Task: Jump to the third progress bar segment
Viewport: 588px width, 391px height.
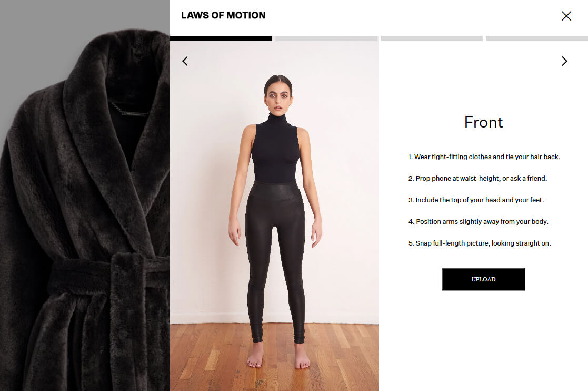Action: point(432,38)
